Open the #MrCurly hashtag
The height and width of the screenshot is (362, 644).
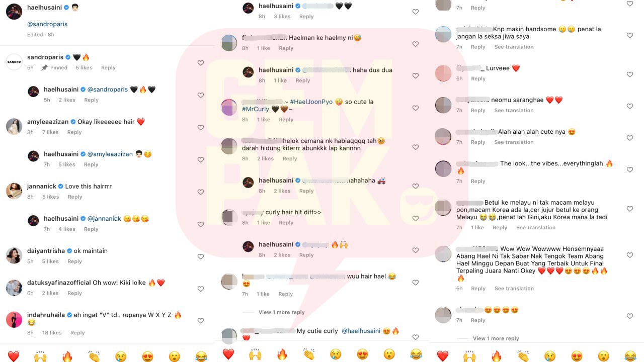tap(256, 109)
